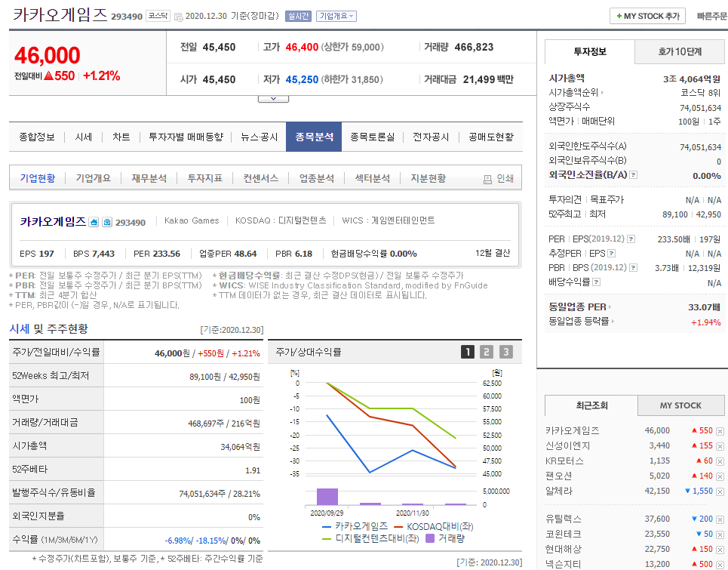This screenshot has width=728, height=570.
Task: Expand the price details with the down chevron
Action: [x=273, y=99]
